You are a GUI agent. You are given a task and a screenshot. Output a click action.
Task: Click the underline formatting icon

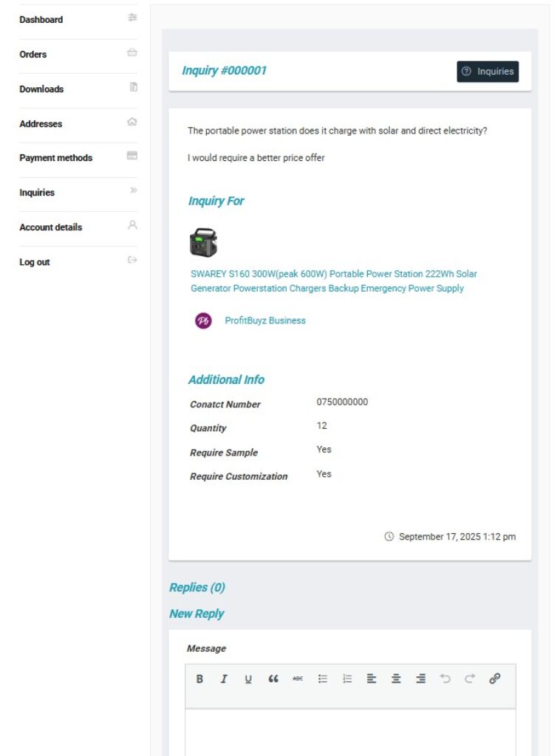248,679
